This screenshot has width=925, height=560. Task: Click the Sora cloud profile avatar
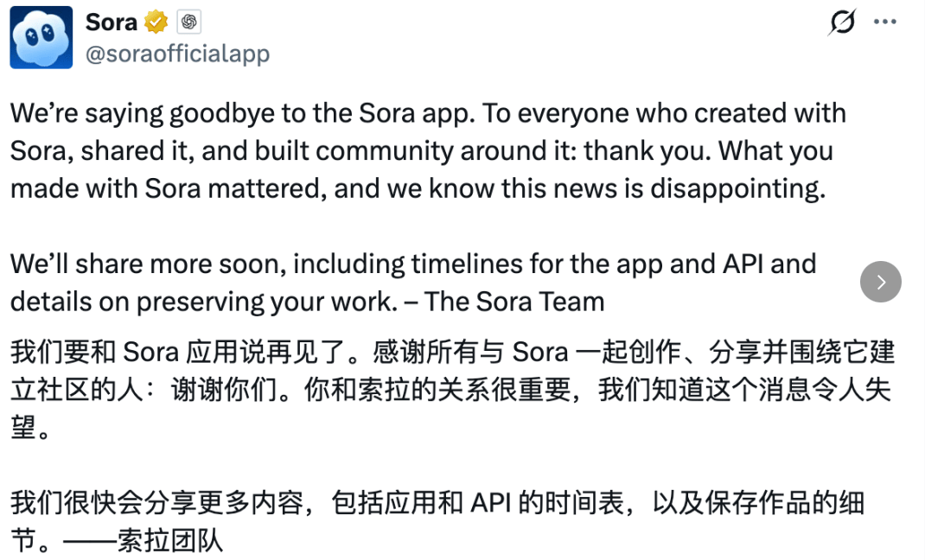coord(41,37)
